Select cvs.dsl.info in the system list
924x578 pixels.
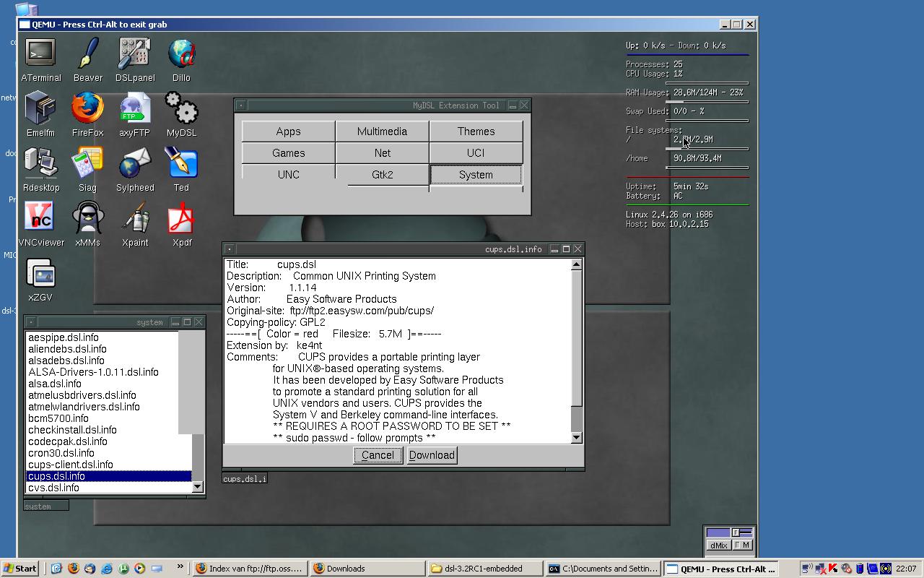[54, 488]
